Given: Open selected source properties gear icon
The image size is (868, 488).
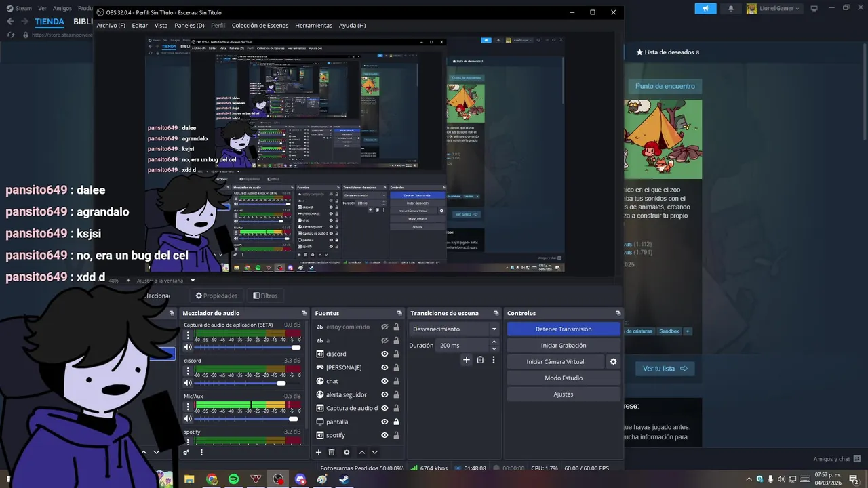Looking at the screenshot, I should pyautogui.click(x=347, y=452).
